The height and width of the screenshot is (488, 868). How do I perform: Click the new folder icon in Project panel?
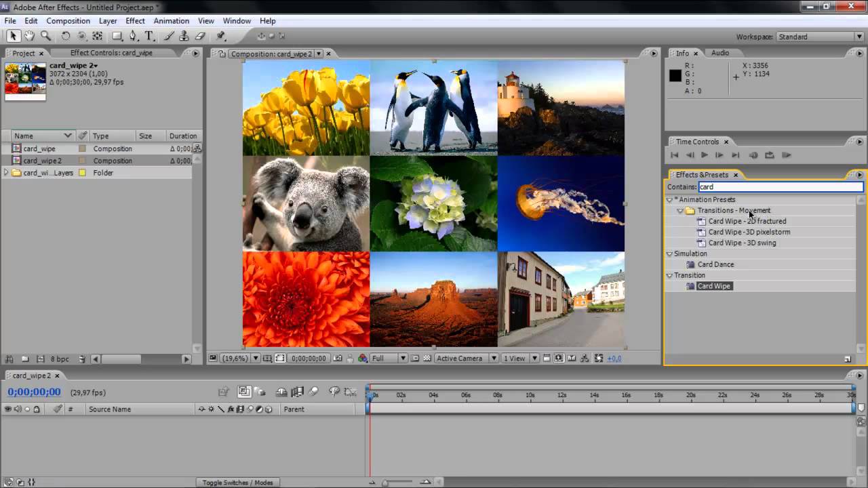25,359
